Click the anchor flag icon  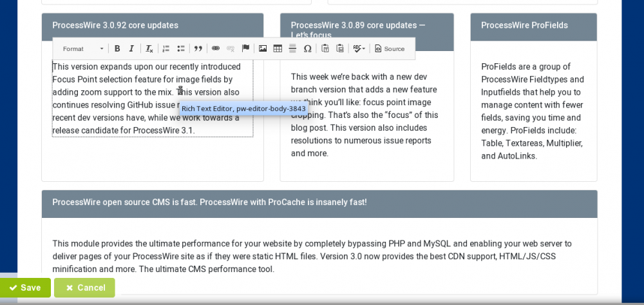(245, 49)
